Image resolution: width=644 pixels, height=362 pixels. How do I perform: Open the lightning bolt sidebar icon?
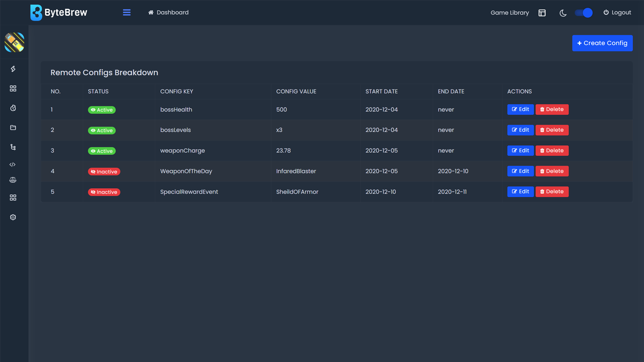pos(13,69)
